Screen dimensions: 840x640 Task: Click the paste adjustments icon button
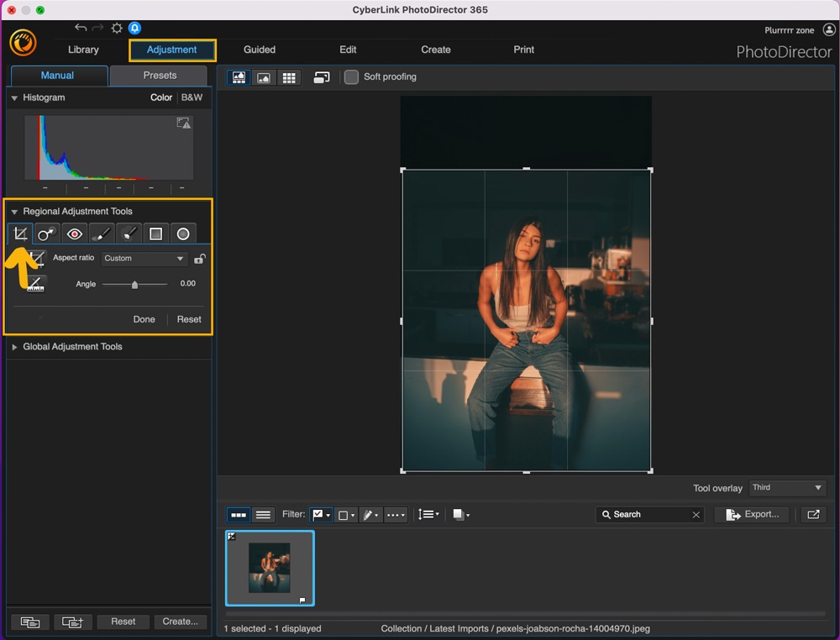pyautogui.click(x=72, y=622)
